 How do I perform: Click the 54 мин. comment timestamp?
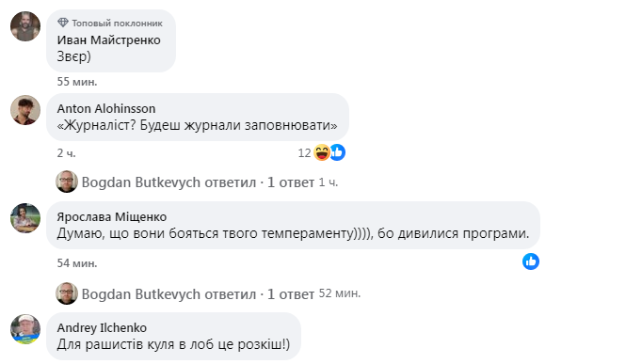pos(77,263)
